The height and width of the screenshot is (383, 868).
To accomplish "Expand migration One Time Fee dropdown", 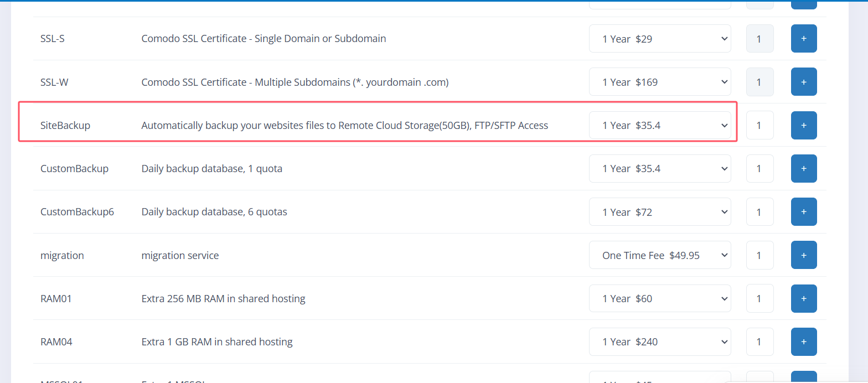I will (659, 255).
